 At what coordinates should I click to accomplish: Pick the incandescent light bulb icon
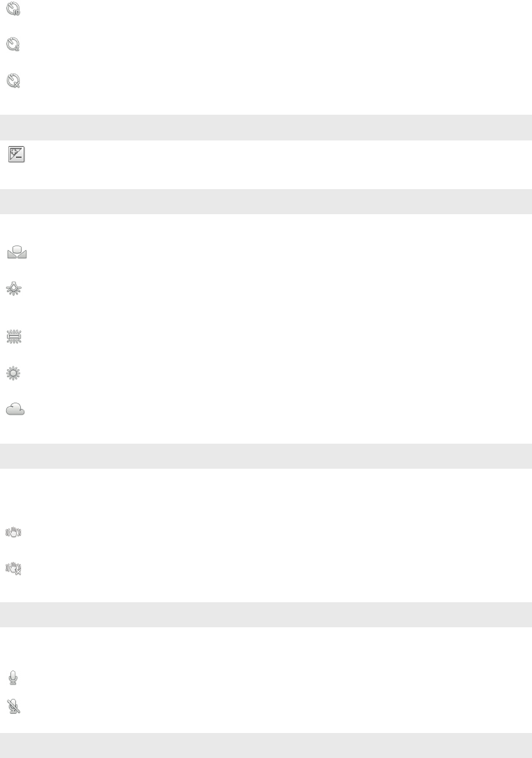[x=15, y=291]
